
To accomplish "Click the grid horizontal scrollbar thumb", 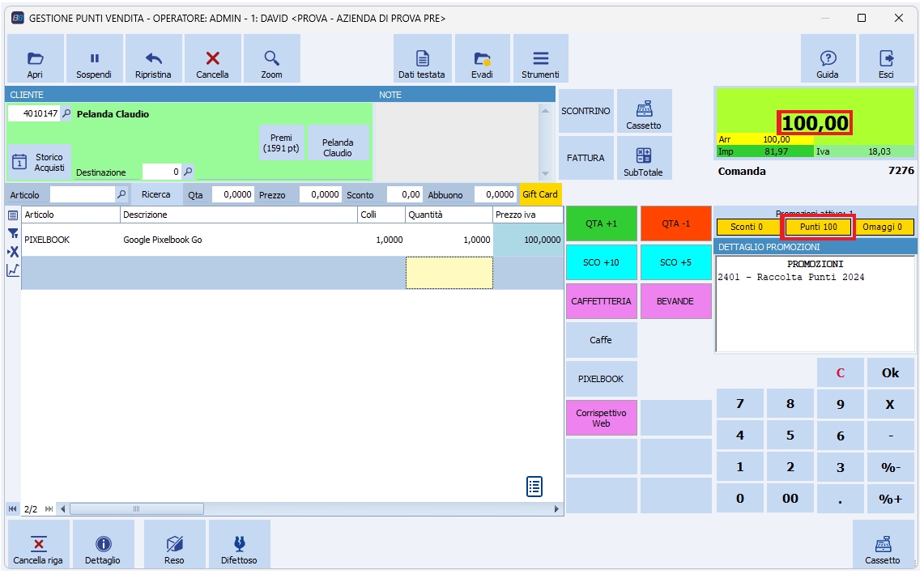I will pos(137,508).
